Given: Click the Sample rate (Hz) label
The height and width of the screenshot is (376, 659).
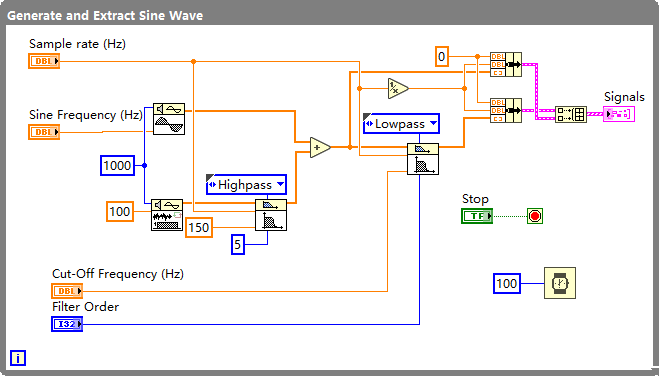Looking at the screenshot, I should (x=77, y=44).
